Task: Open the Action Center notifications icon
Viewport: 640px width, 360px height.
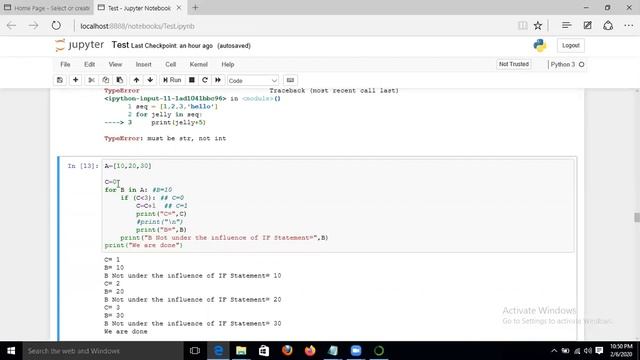Action: click(599, 351)
